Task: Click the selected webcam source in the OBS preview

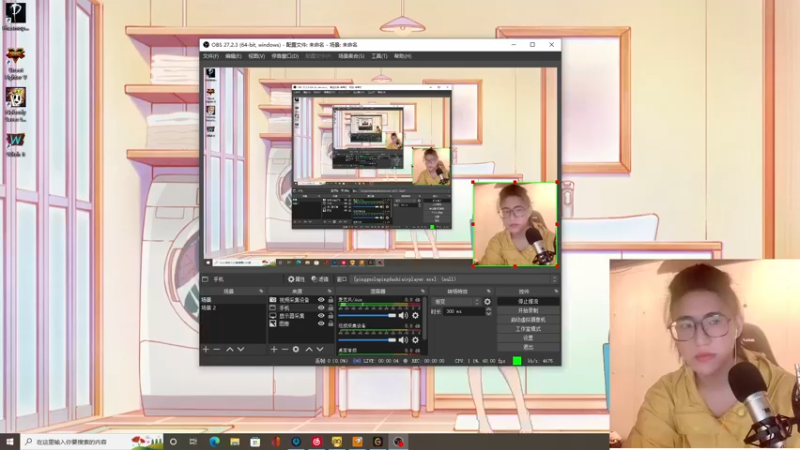Action: [515, 224]
